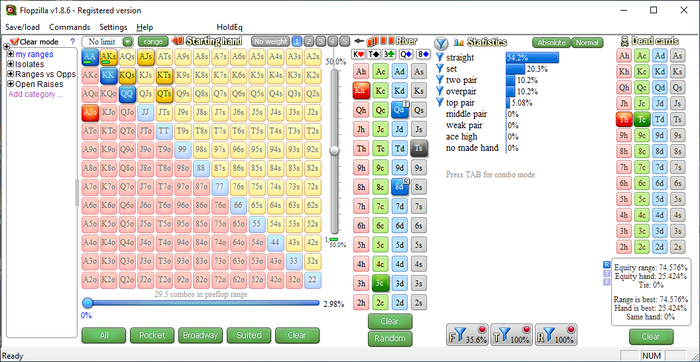The image size is (700, 362).
Task: Select weight group 5 button
Action: click(344, 42)
